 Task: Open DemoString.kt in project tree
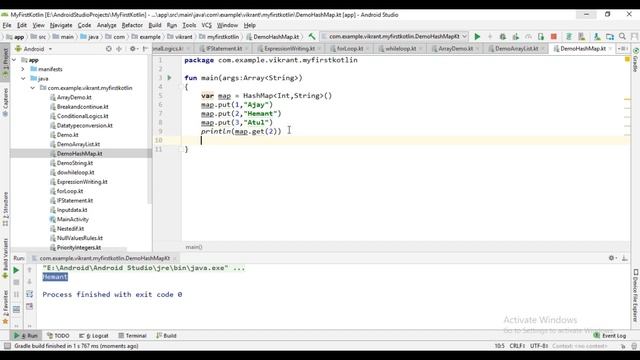click(x=75, y=163)
